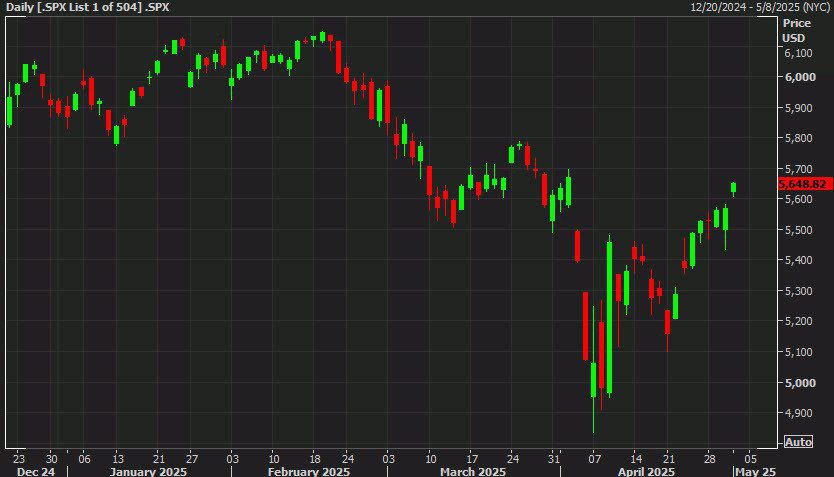Screen dimensions: 834x477
Task: Click the Auto scale button
Action: (798, 442)
